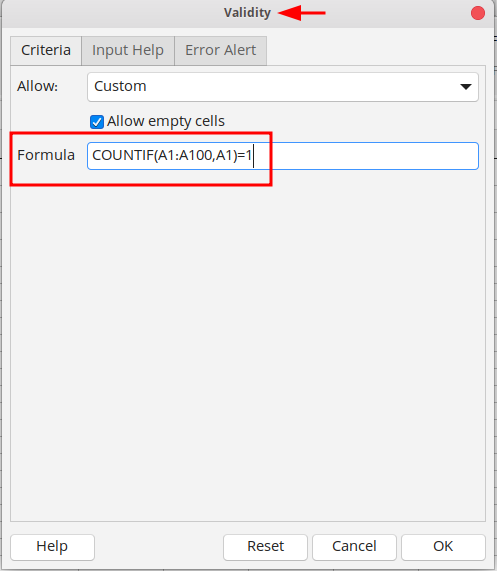Click the Validity title bar text

pyautogui.click(x=247, y=13)
